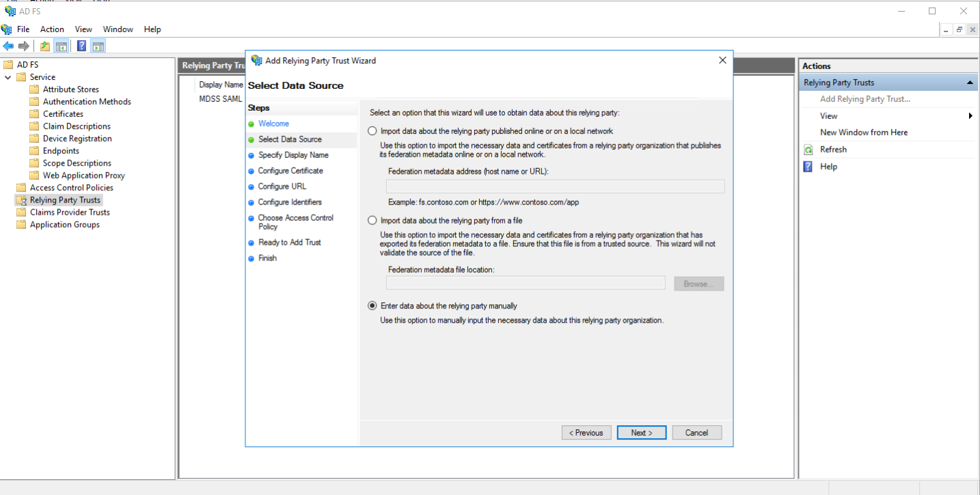Open the View menu
The image size is (980, 495).
click(x=83, y=29)
